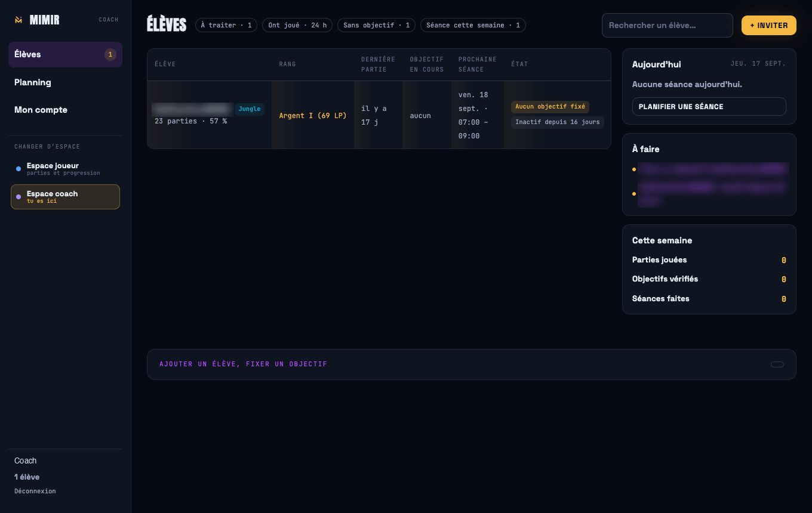
Task: Click the "23 parties · 57 %" stats text
Action: [x=190, y=121]
